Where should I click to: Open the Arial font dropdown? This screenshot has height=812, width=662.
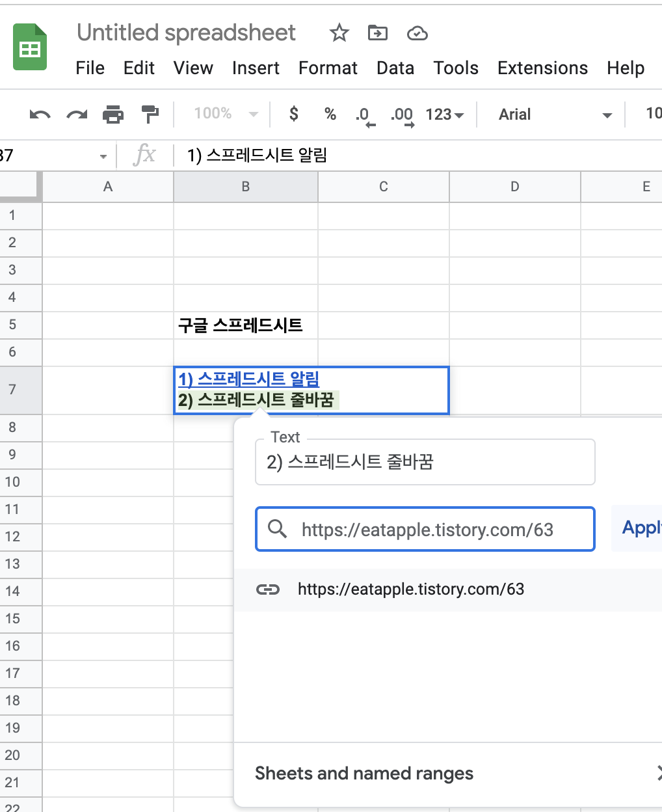tap(555, 115)
